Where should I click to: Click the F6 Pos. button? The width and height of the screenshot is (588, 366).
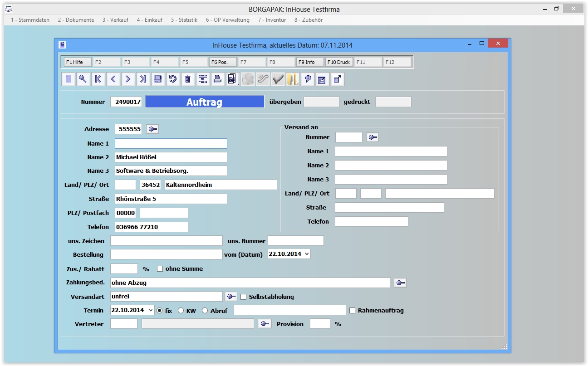(x=223, y=62)
